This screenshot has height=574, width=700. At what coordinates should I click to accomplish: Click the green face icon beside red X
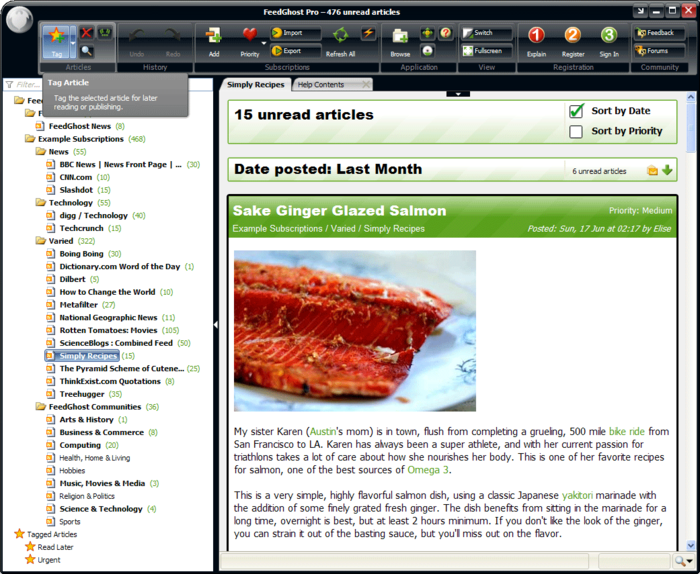[x=104, y=33]
